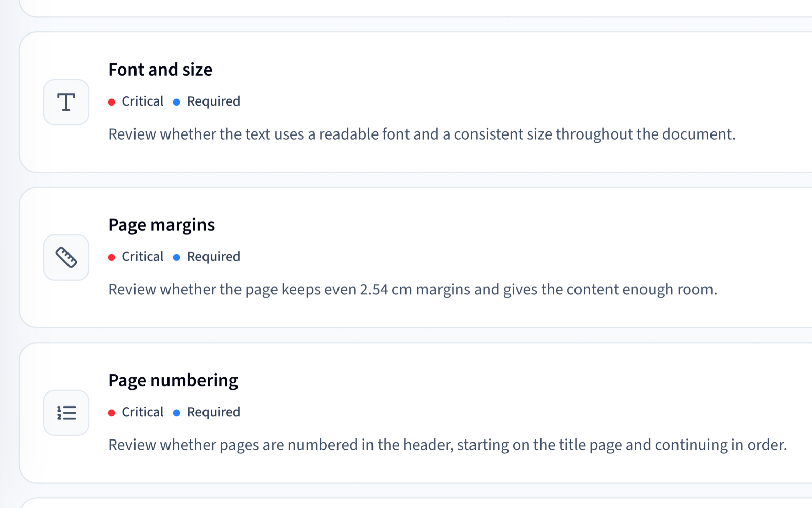
Task: Click the description about readable font and consistent size
Action: (x=422, y=134)
